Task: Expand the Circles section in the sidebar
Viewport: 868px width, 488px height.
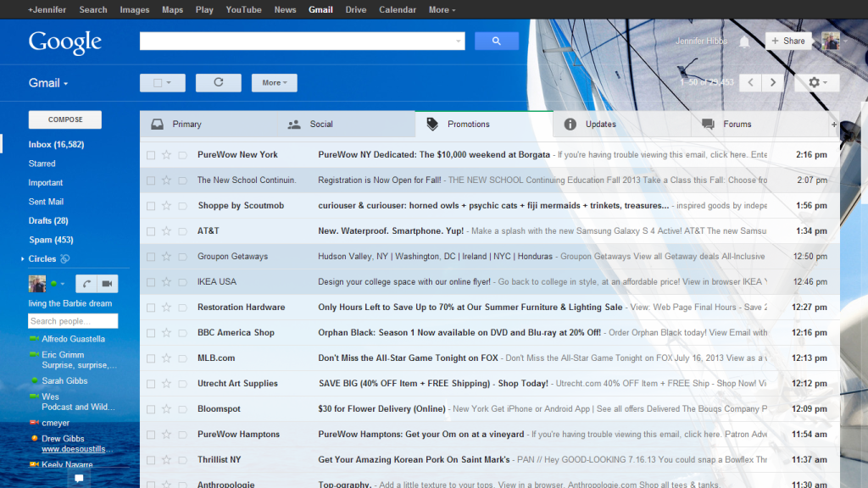Action: point(22,259)
